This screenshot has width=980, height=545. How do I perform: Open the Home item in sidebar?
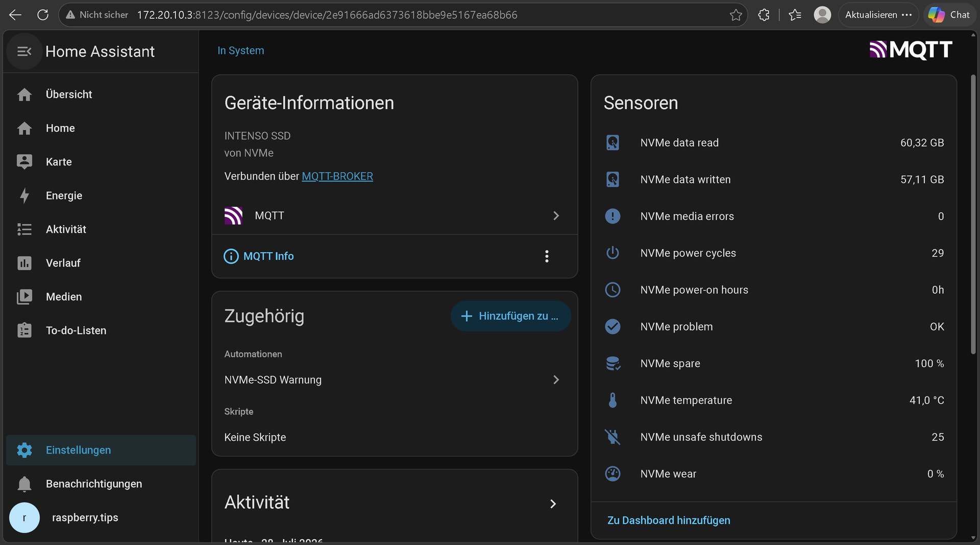point(101,128)
